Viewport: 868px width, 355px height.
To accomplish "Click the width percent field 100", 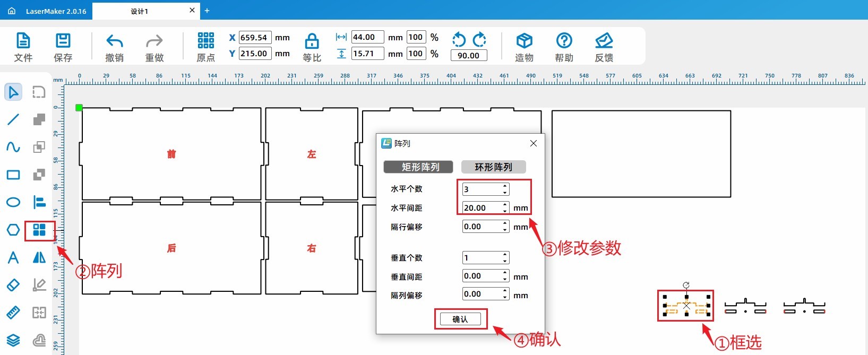I will click(416, 37).
